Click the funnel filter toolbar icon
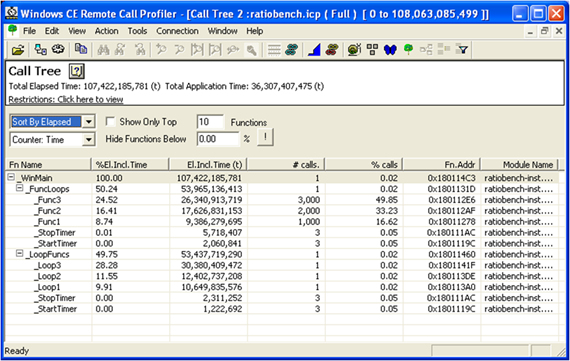The width and height of the screenshot is (570, 361). point(463,49)
